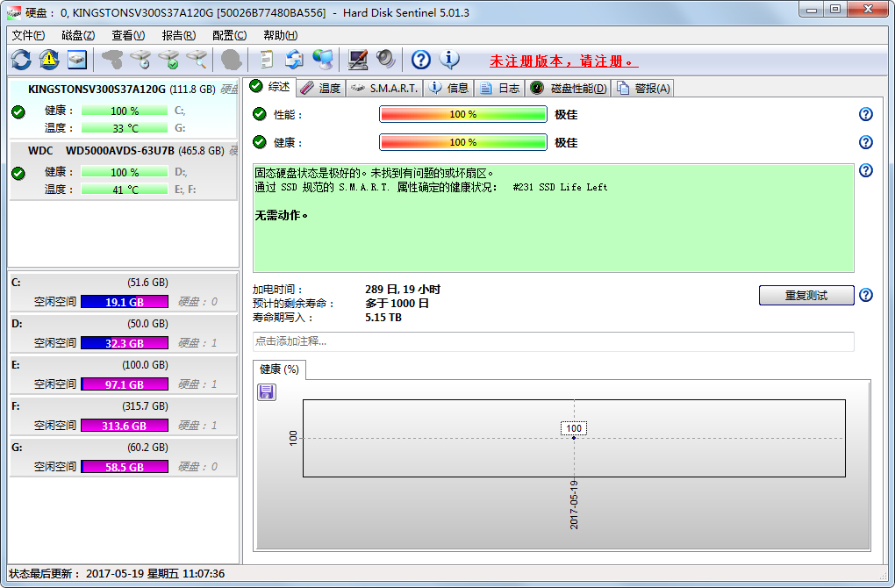
Task: Click the 重复测试 button
Action: tap(805, 295)
